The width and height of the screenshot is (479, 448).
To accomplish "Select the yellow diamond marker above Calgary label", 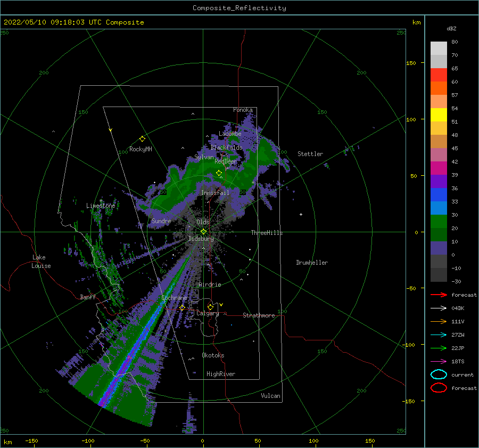I will pos(210,307).
